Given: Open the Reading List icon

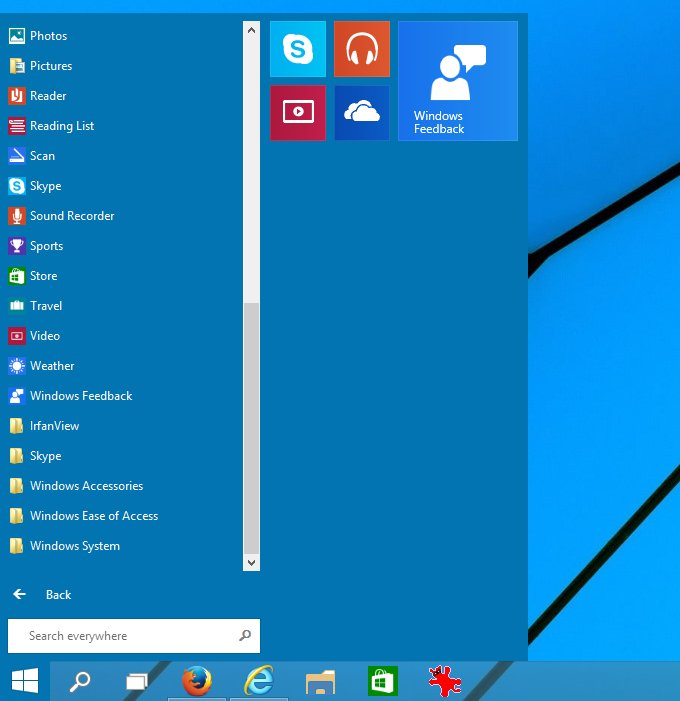Looking at the screenshot, I should (x=17, y=126).
